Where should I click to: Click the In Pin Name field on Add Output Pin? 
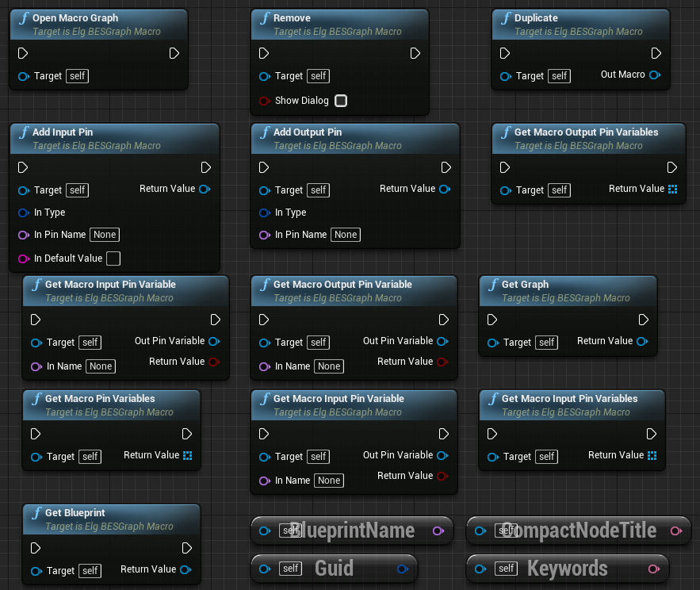coord(346,235)
